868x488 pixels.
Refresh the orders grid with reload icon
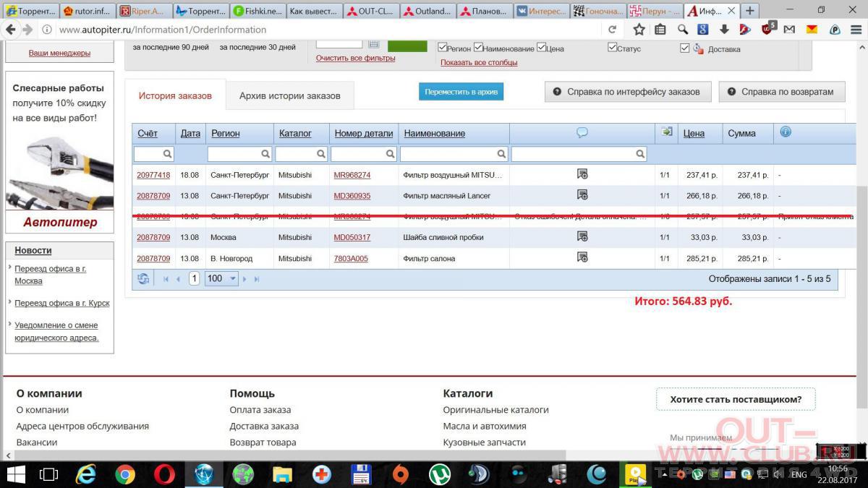143,278
